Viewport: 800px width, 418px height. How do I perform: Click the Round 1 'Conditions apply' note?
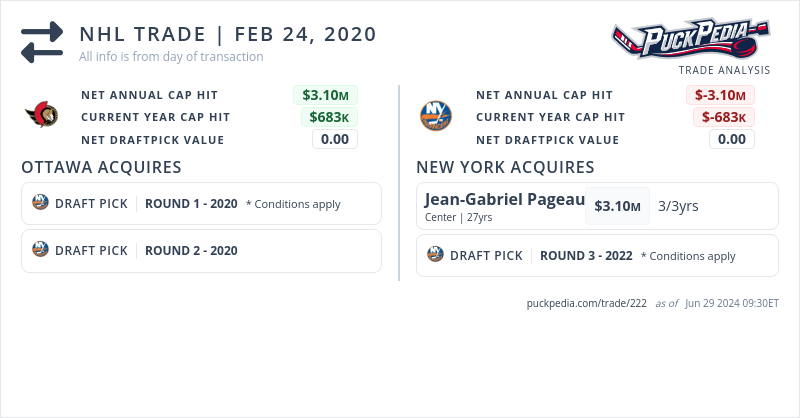point(293,204)
